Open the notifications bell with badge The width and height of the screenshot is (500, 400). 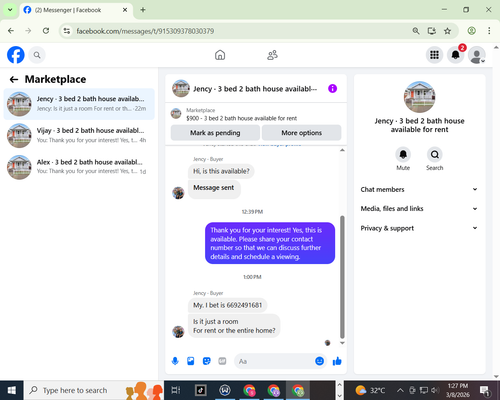coord(456,55)
